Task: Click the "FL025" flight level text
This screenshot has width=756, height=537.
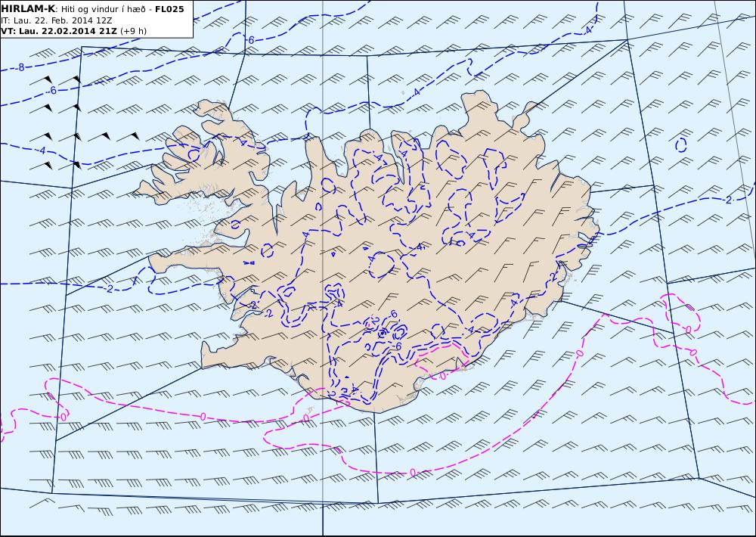Action: 169,9
